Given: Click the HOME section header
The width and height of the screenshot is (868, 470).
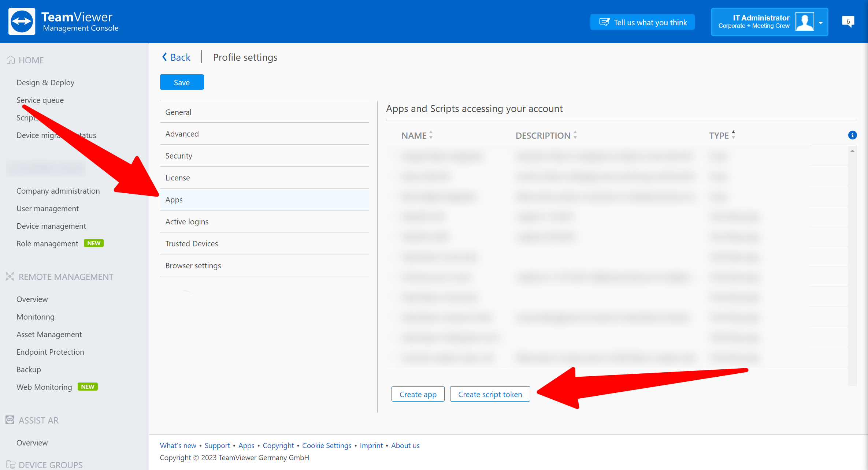Looking at the screenshot, I should [x=25, y=60].
